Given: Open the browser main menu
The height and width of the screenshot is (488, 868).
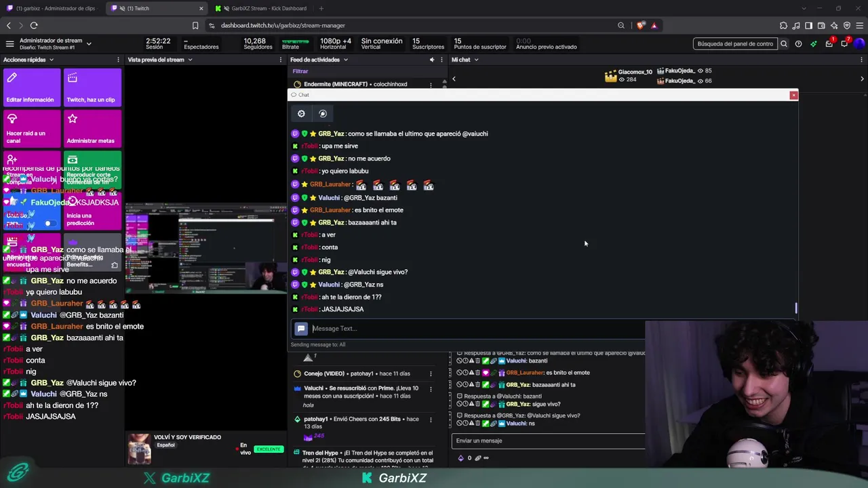Looking at the screenshot, I should (x=859, y=25).
